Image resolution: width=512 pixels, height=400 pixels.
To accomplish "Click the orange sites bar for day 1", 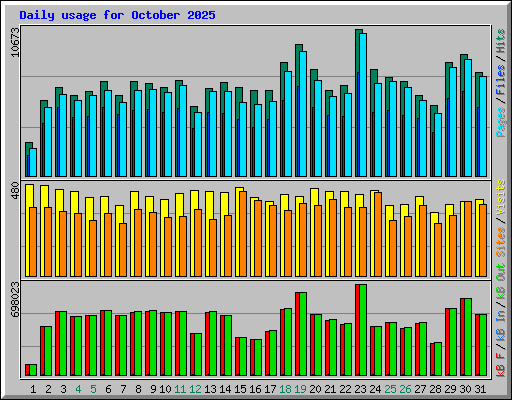I will click(33, 242).
